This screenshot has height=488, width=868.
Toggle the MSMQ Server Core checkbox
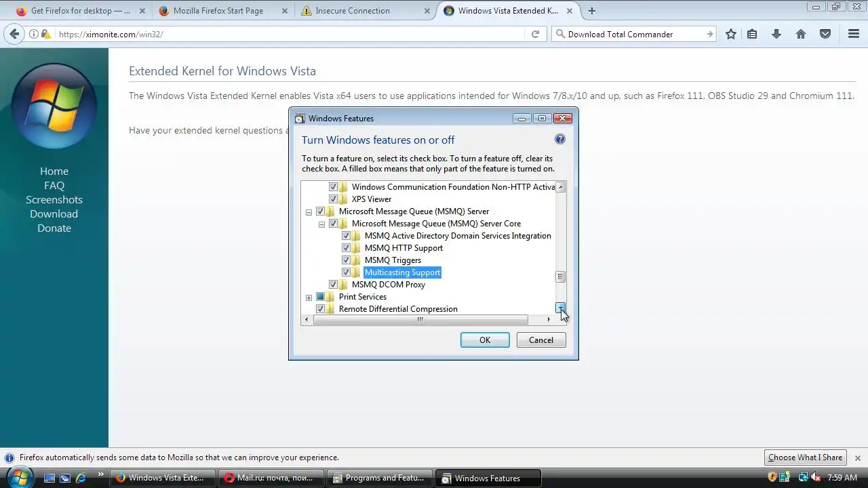click(x=333, y=224)
